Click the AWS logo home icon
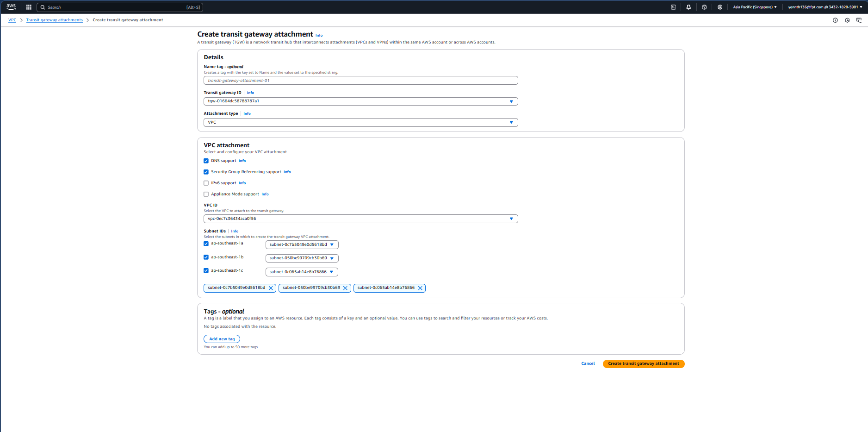 (11, 7)
